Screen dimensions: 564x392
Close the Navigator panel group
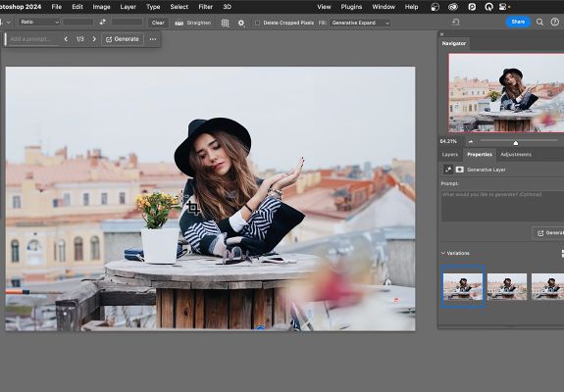point(441,34)
